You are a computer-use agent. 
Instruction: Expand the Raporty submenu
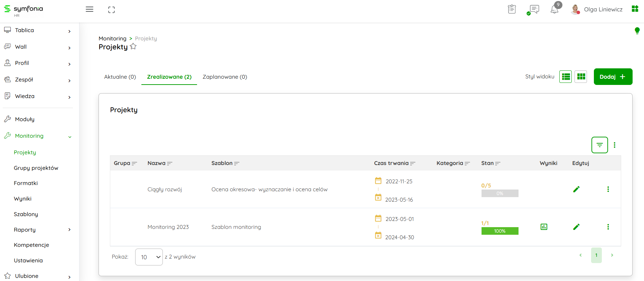click(69, 230)
